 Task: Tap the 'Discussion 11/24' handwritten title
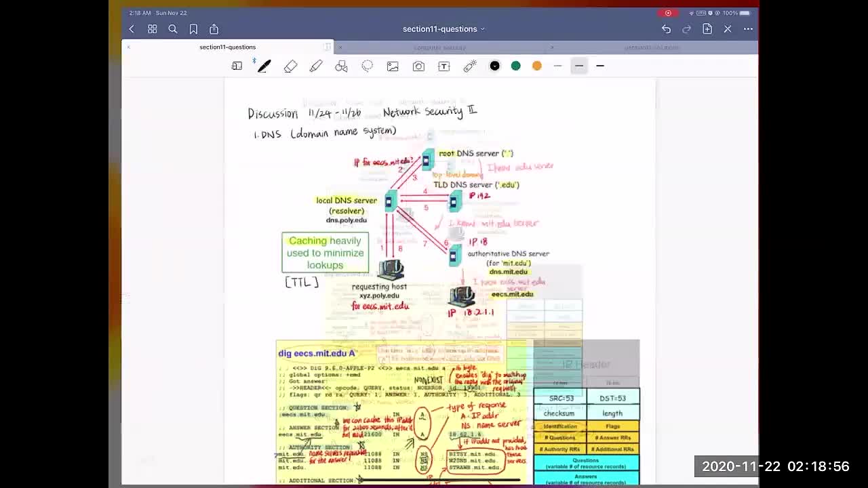[304, 113]
